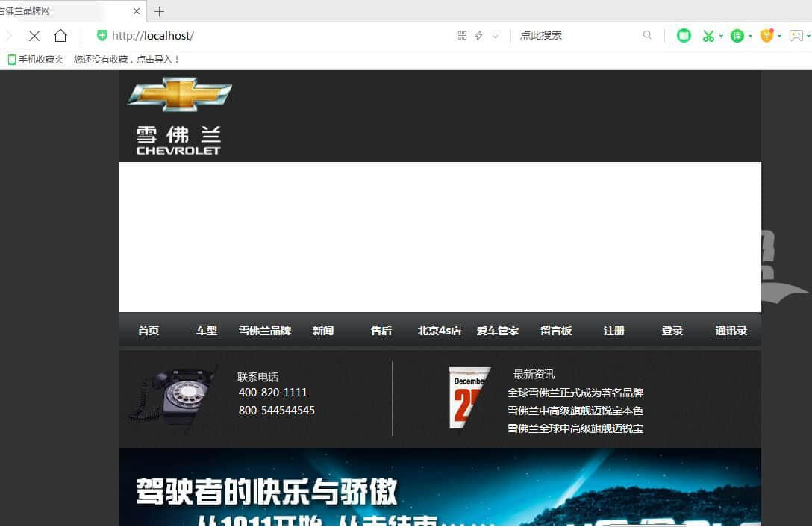Image resolution: width=812 pixels, height=527 pixels.
Task: Expand the address bar dropdown chevron
Action: [495, 36]
